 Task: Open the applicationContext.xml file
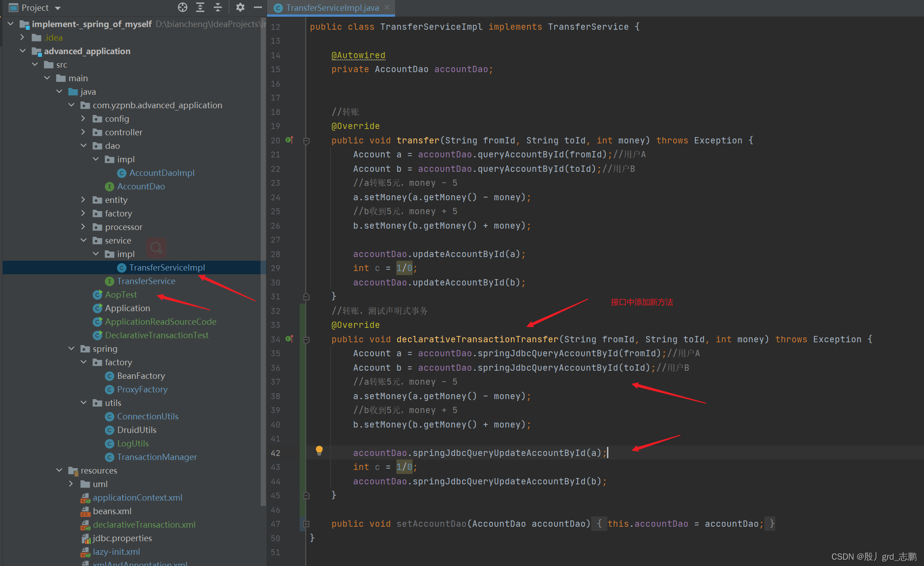tap(137, 497)
